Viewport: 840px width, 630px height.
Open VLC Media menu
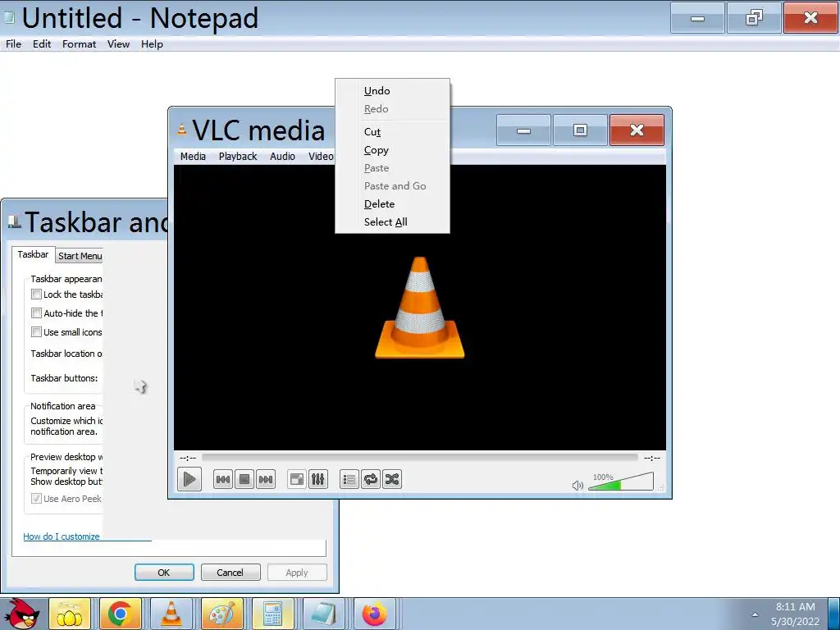click(x=193, y=157)
